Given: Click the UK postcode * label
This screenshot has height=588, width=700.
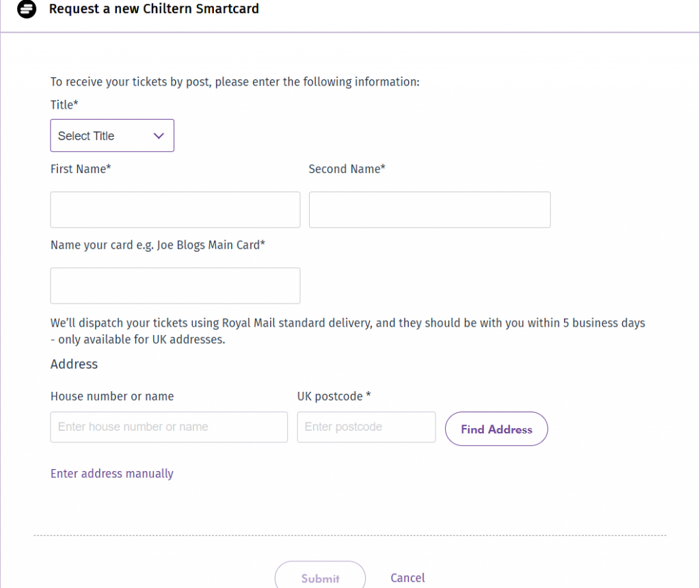Looking at the screenshot, I should click(334, 396).
